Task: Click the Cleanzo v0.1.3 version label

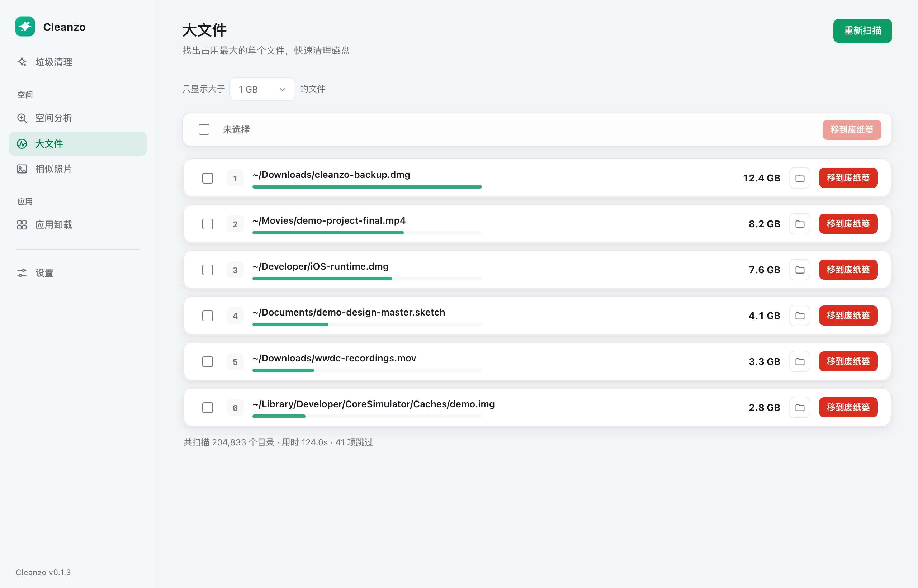Action: click(43, 572)
